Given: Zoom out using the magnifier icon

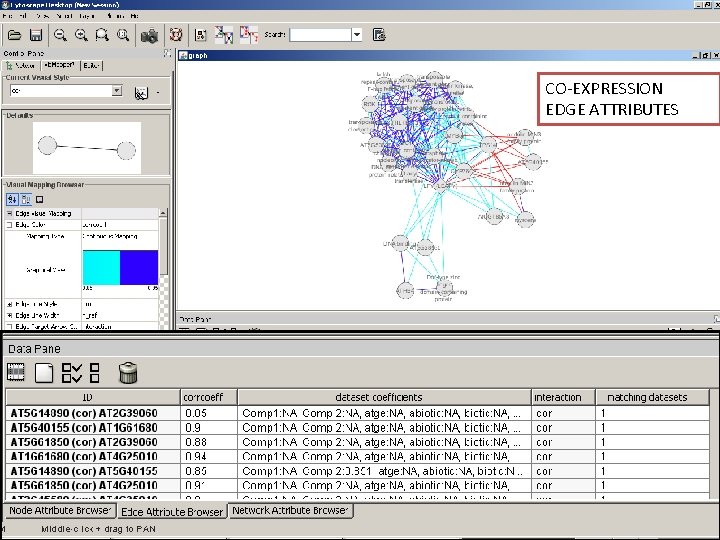Looking at the screenshot, I should click(60, 35).
